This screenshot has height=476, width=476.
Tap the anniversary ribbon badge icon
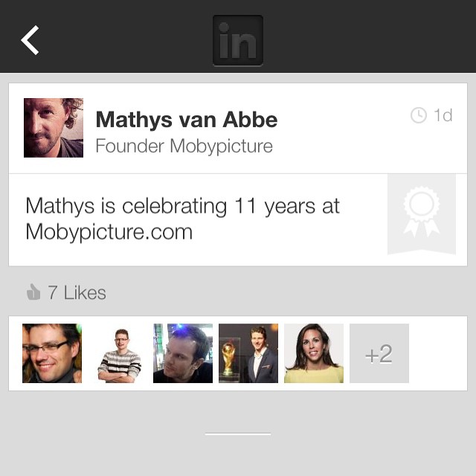point(421,214)
